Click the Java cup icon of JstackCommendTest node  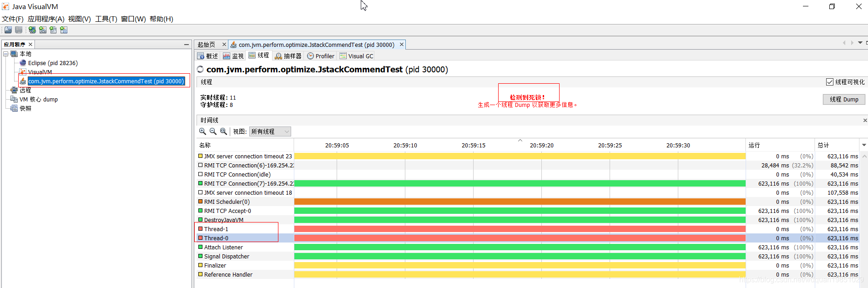click(x=23, y=81)
